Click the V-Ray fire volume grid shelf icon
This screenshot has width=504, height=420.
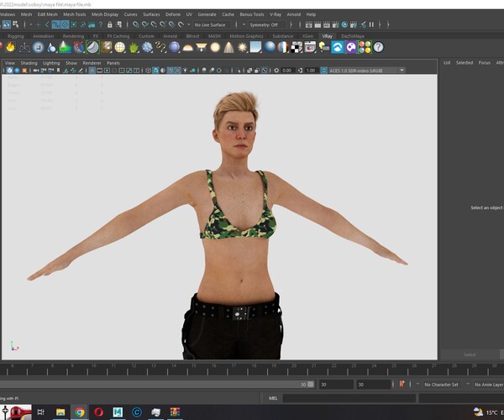[11, 47]
